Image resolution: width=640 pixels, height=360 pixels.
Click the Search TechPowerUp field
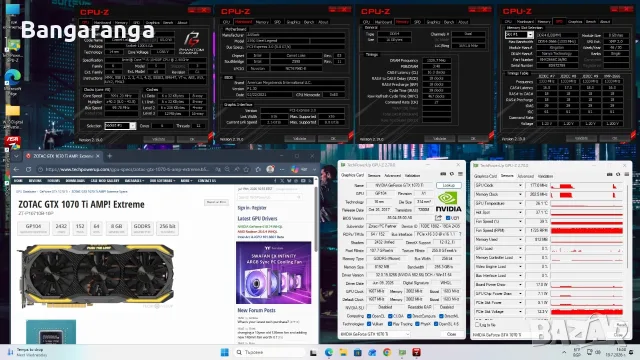tap(269, 198)
